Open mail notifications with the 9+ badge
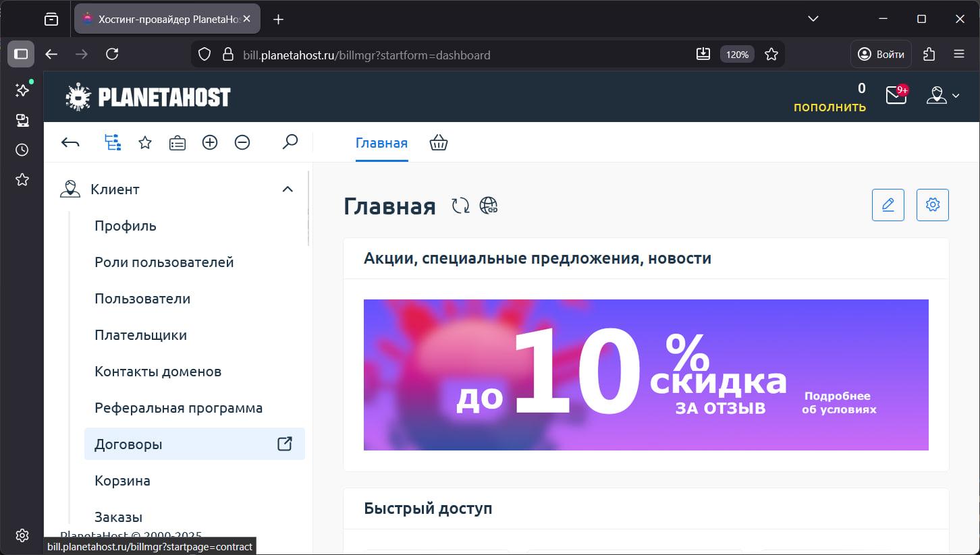This screenshot has height=555, width=980. (x=895, y=96)
